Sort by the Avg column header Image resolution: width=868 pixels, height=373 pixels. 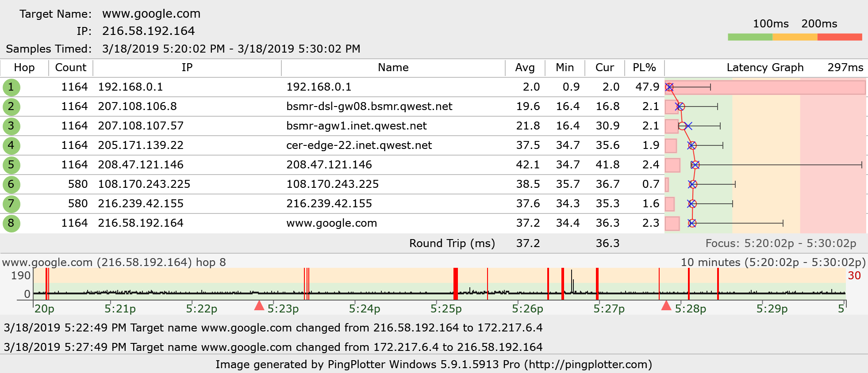point(525,68)
